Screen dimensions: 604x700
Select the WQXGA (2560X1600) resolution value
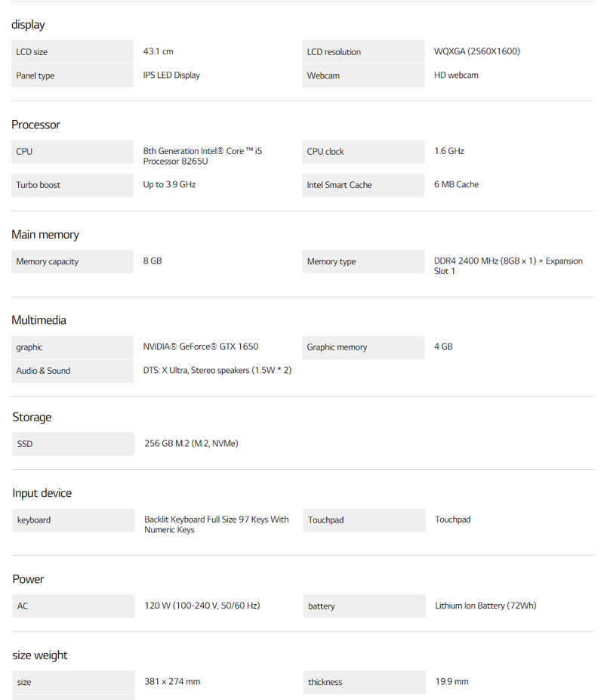tap(476, 51)
